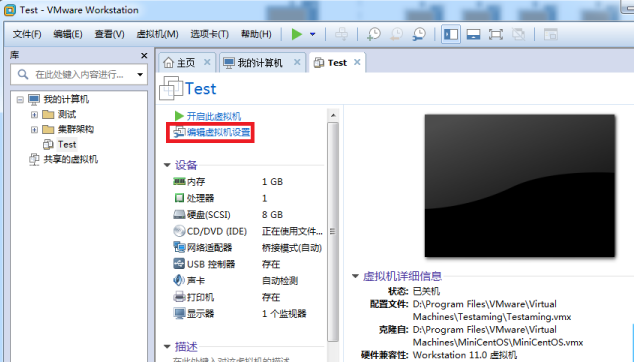
Task: Open the 文件(F) menu
Action: [27, 34]
